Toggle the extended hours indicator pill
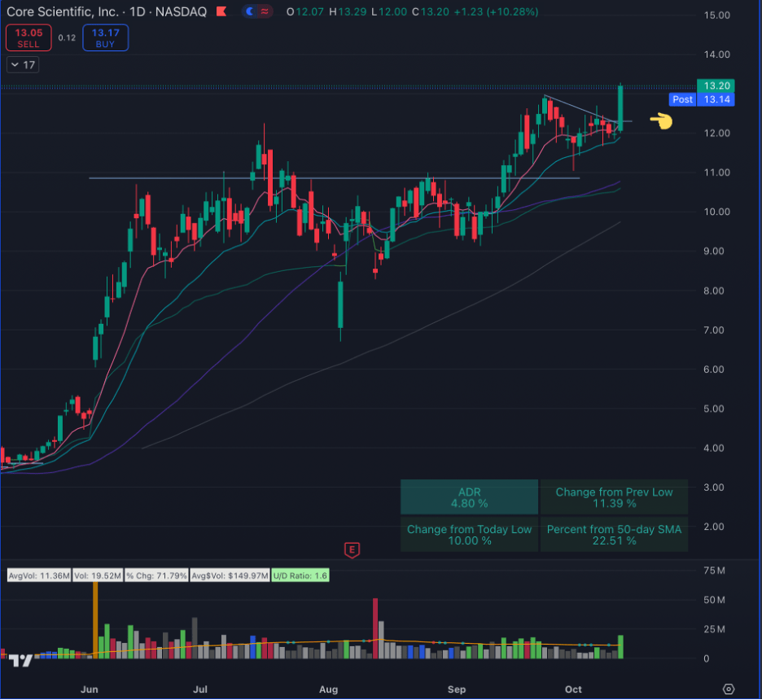This screenshot has height=700, width=762. click(x=256, y=11)
